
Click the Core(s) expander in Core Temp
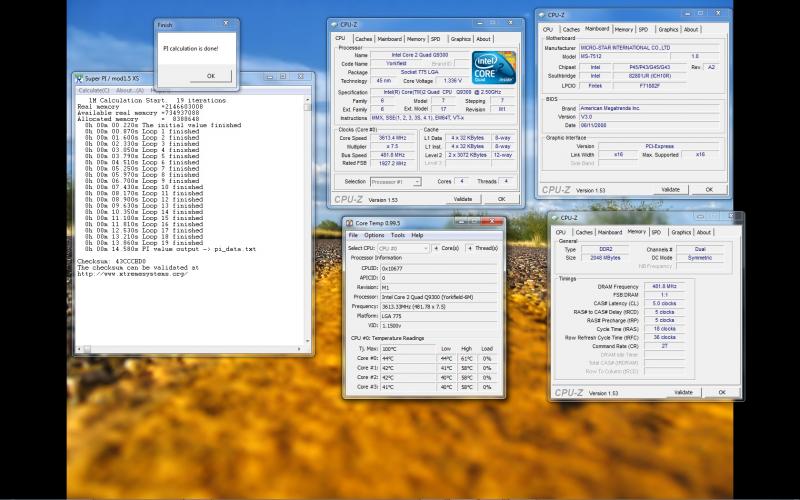click(446, 248)
